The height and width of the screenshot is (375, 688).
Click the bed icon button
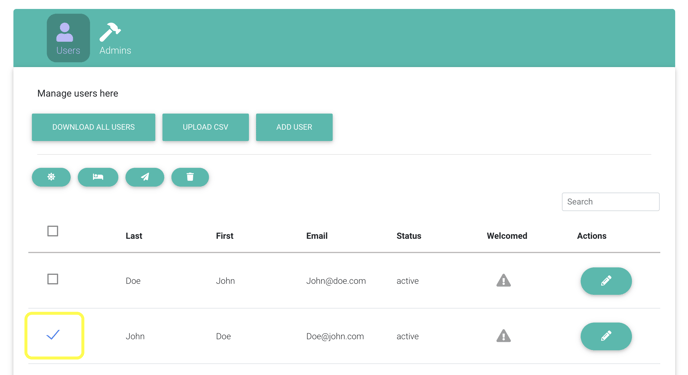(98, 177)
